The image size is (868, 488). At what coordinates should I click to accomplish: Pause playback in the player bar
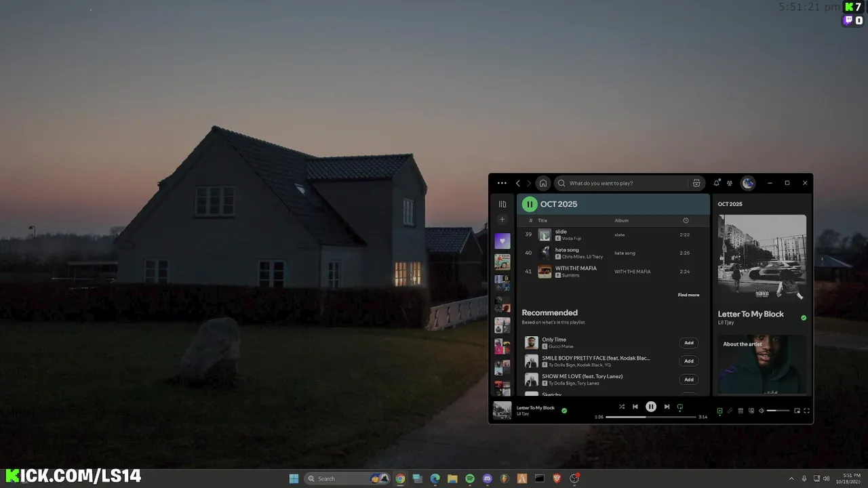(x=651, y=407)
